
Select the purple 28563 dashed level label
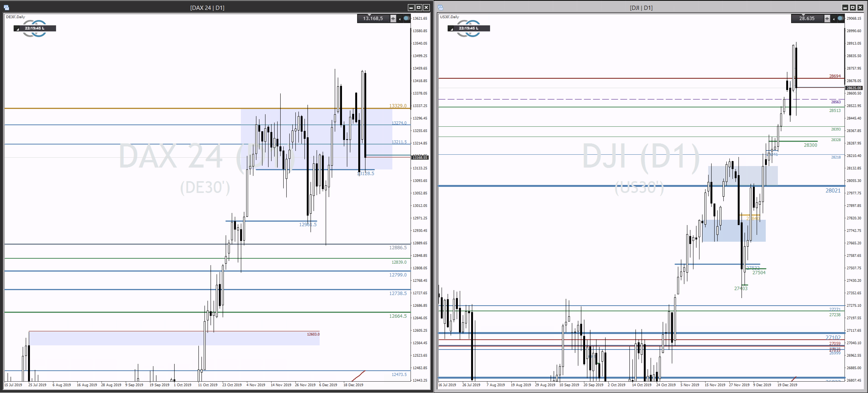tap(836, 102)
